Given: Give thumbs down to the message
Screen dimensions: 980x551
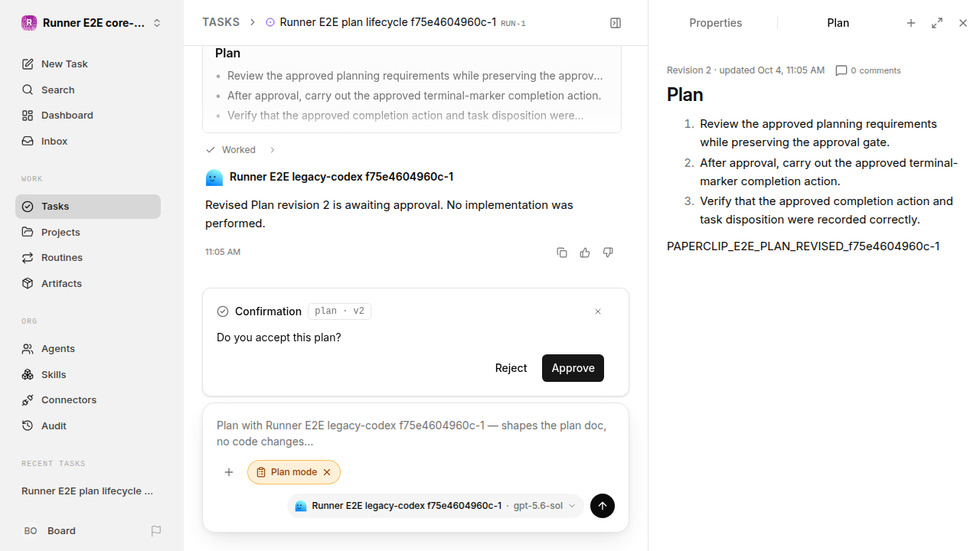Looking at the screenshot, I should click(x=608, y=253).
